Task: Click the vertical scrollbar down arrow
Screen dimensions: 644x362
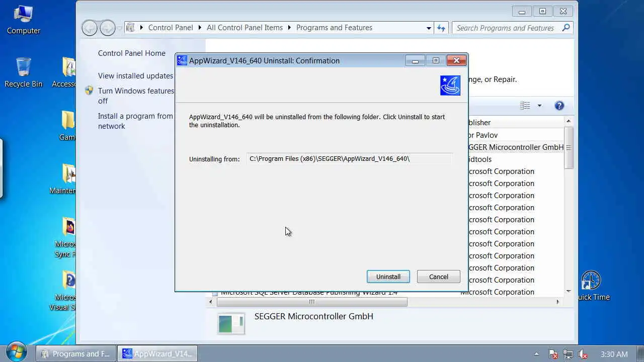Action: (569, 291)
